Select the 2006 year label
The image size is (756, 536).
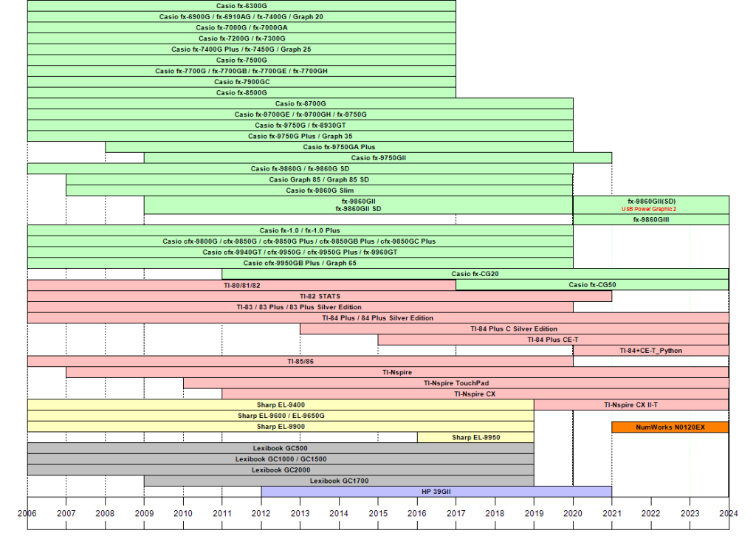coord(27,513)
